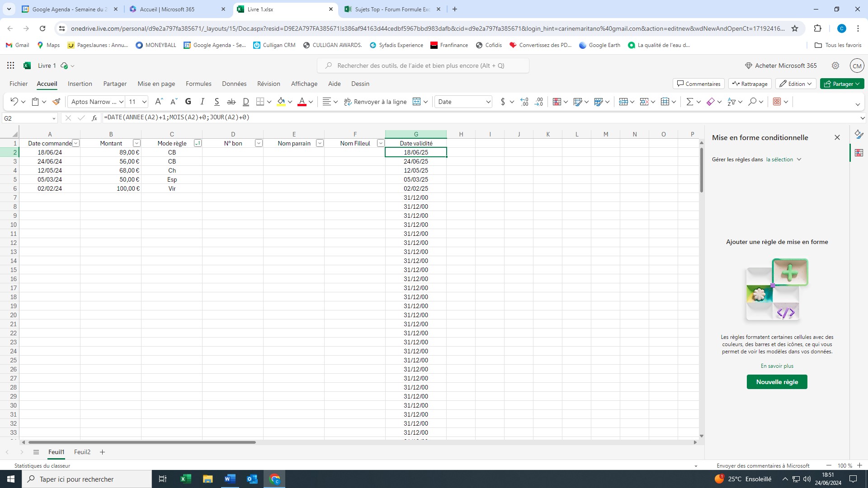This screenshot has width=868, height=488.
Task: Expand the formula bar chevron
Action: coord(863,118)
